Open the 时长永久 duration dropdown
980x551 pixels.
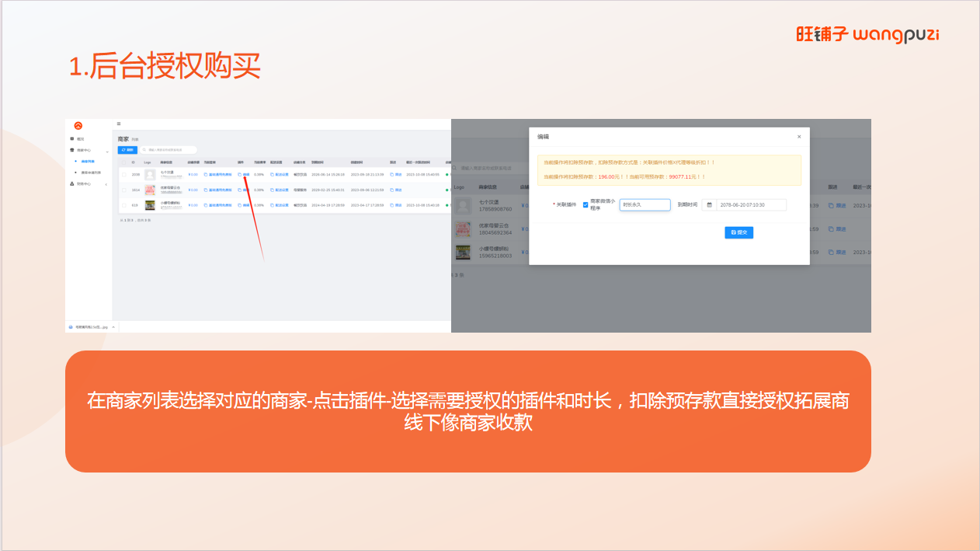click(645, 205)
